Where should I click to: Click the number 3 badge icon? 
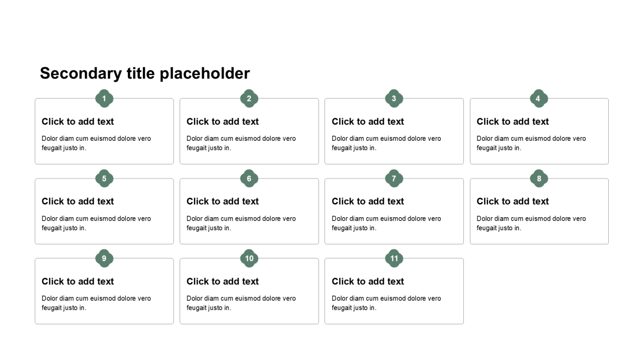tap(394, 99)
